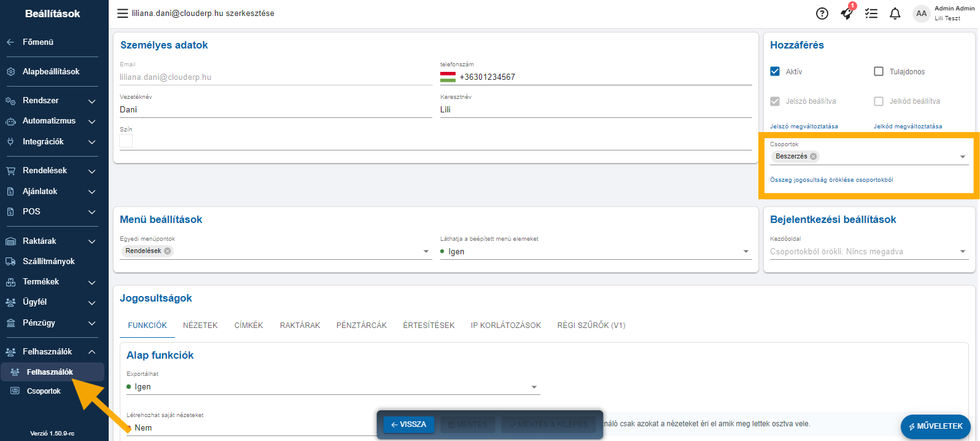Click the Hungarian flag country selector

click(448, 77)
